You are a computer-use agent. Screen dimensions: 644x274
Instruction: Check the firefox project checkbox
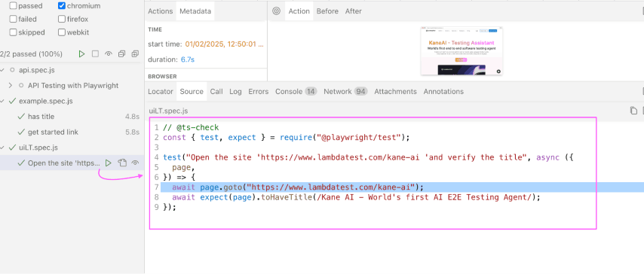[62, 19]
